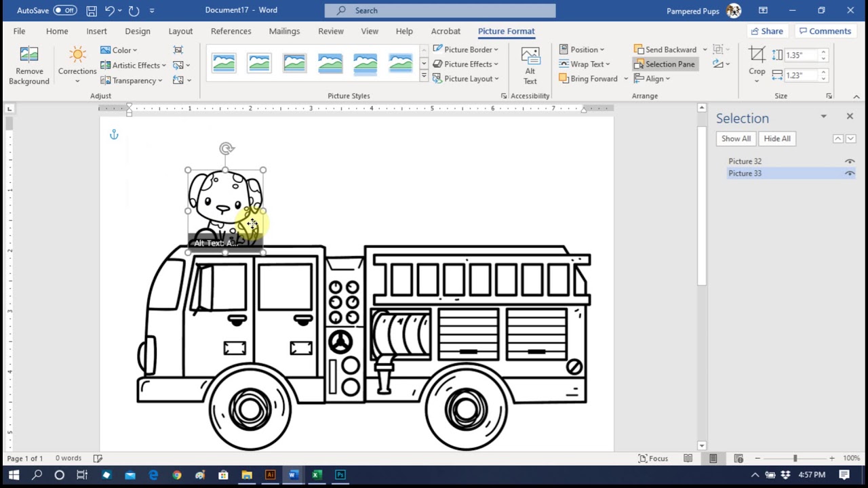Click the Comments button
The width and height of the screenshot is (868, 488).
(825, 31)
